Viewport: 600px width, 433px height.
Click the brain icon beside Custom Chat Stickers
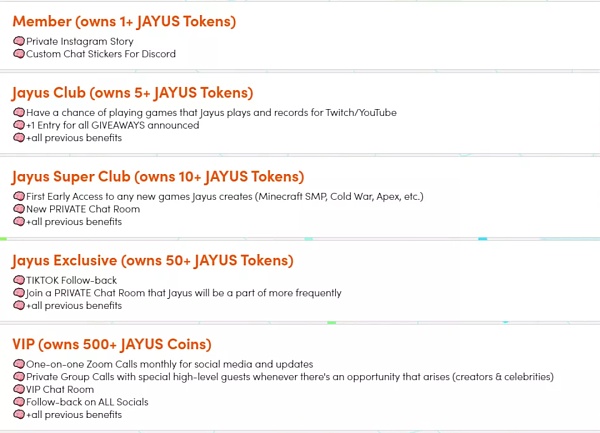(x=19, y=54)
